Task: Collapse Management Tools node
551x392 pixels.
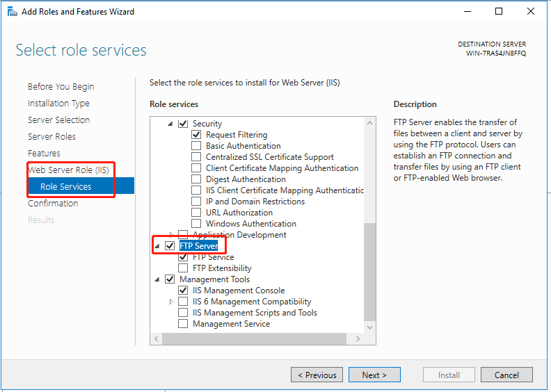Action: point(157,279)
